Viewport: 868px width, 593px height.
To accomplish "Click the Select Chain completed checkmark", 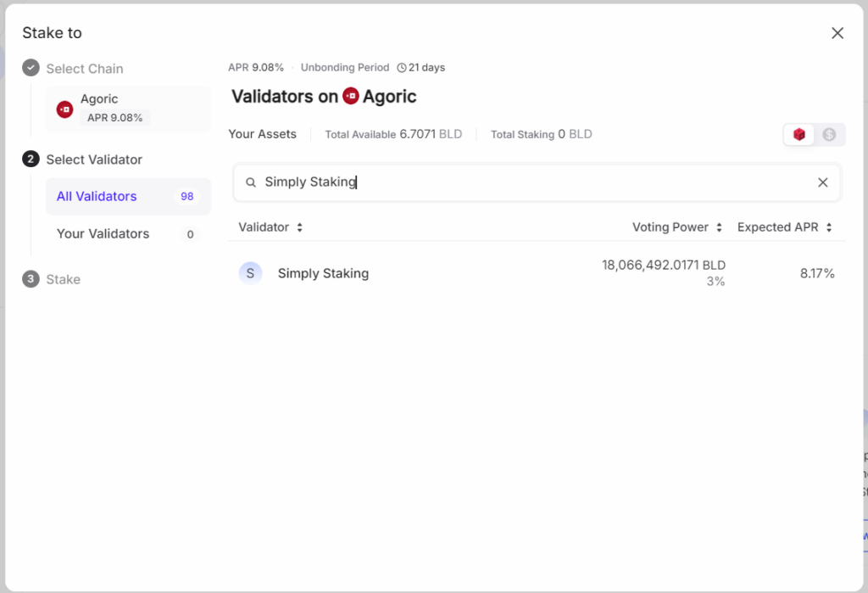I will 31,68.
